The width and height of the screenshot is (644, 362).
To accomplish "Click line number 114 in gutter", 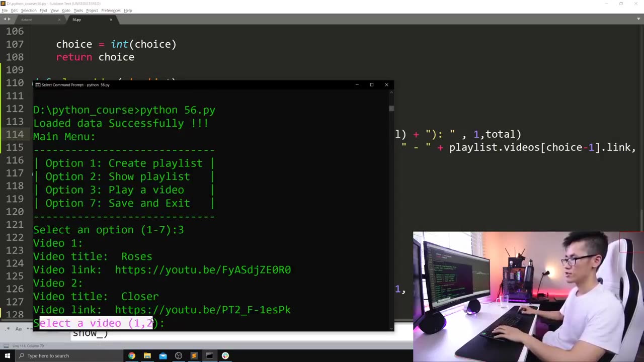I will (15, 134).
